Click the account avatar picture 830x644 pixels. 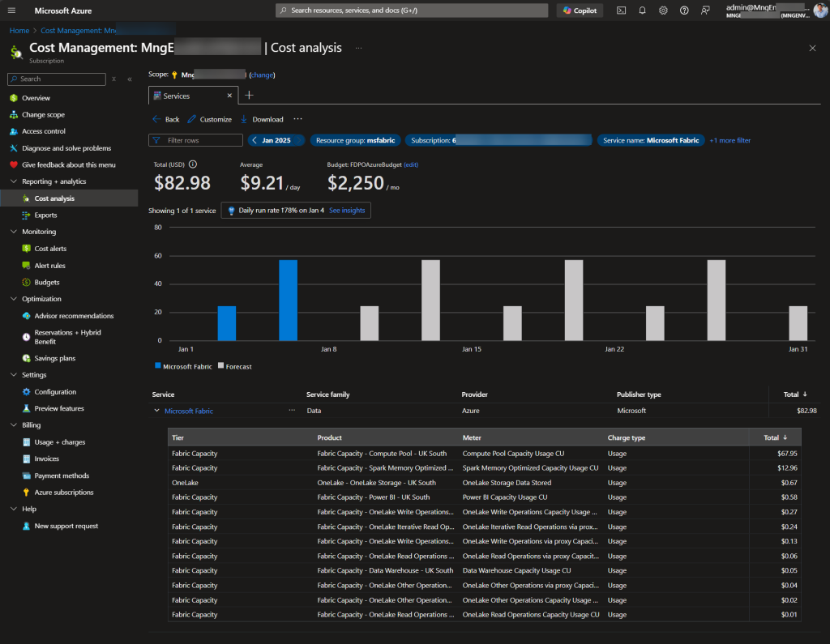(x=820, y=11)
